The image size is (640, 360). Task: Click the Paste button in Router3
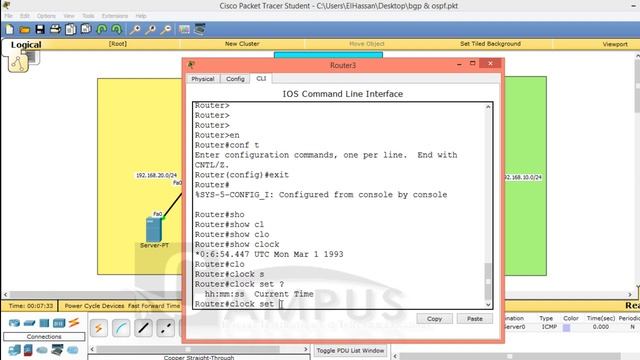pos(474,319)
